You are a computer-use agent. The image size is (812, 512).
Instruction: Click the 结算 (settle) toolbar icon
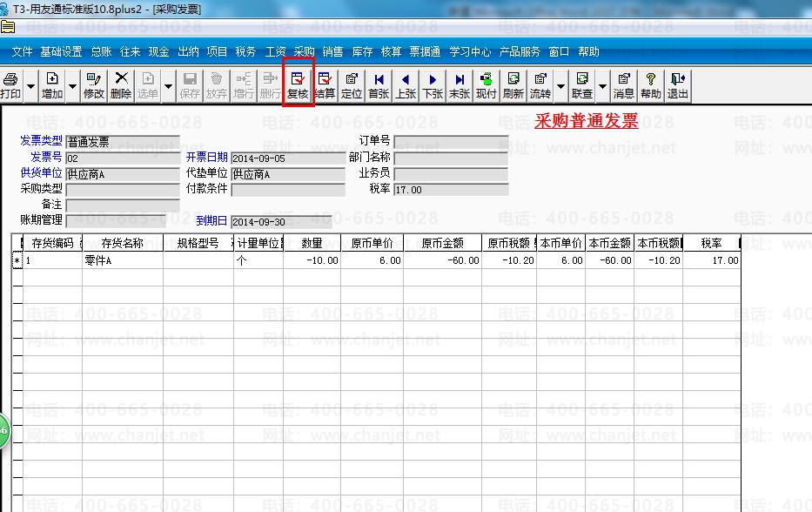point(325,85)
